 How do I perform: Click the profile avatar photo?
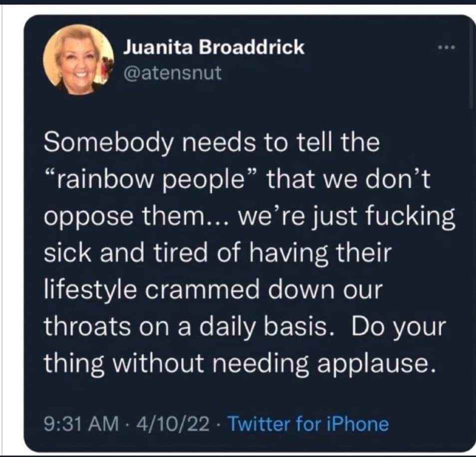[x=78, y=60]
